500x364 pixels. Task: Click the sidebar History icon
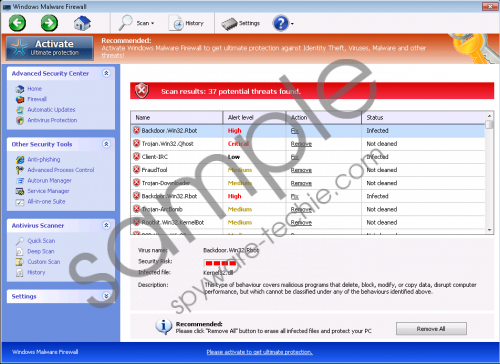[20, 272]
